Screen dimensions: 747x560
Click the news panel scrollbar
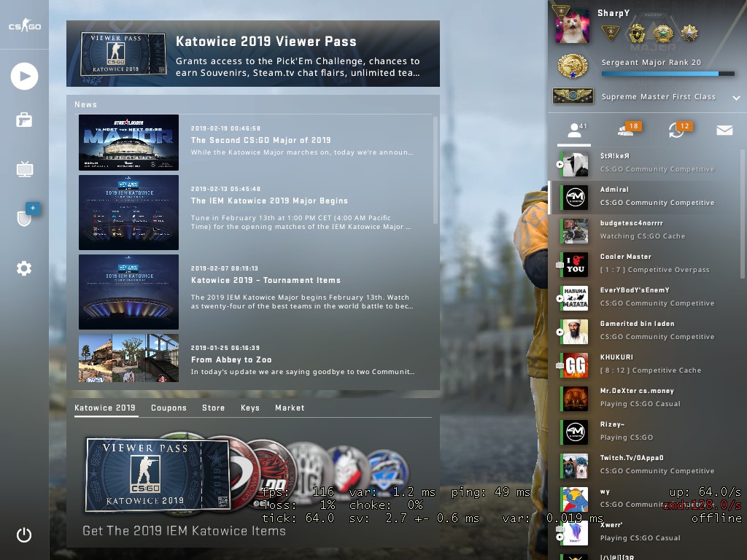[435, 170]
